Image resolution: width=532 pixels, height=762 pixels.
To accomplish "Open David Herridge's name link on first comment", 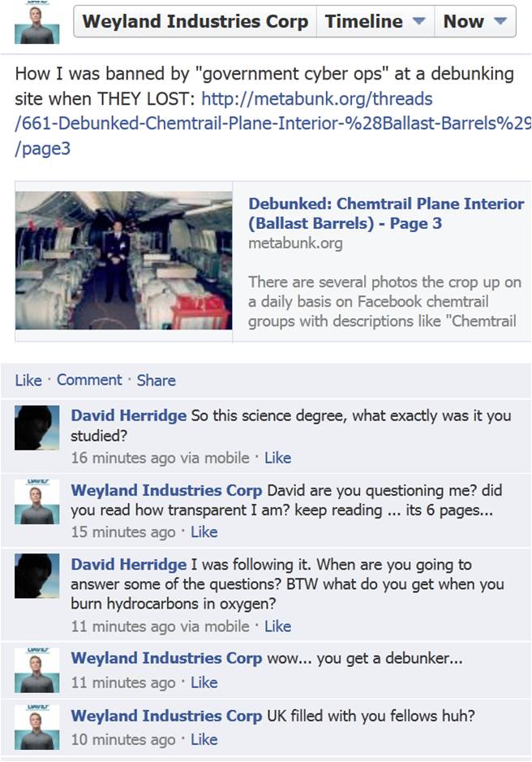I will pyautogui.click(x=129, y=415).
